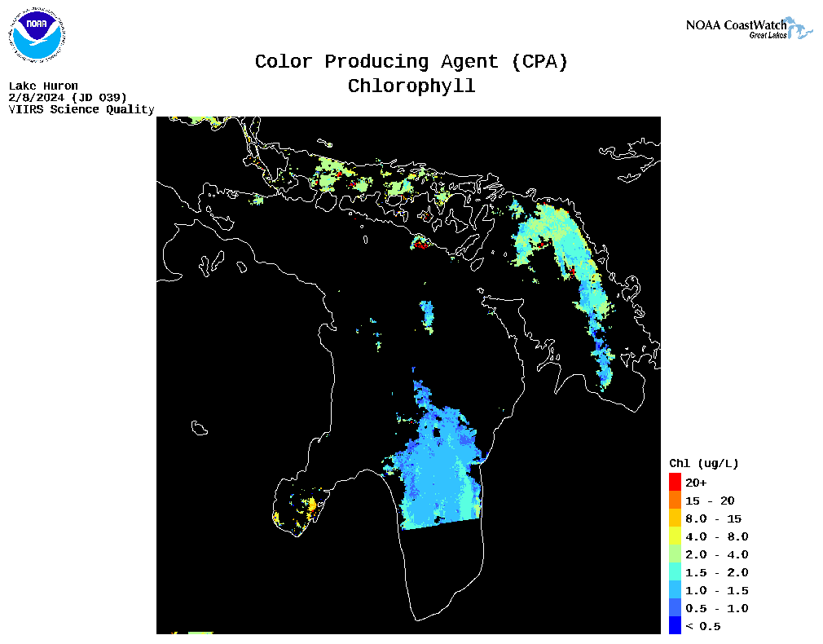Click the 'Color Producing Agent (CPA)' title
Viewport: 823px width, 644px height.
point(411,62)
